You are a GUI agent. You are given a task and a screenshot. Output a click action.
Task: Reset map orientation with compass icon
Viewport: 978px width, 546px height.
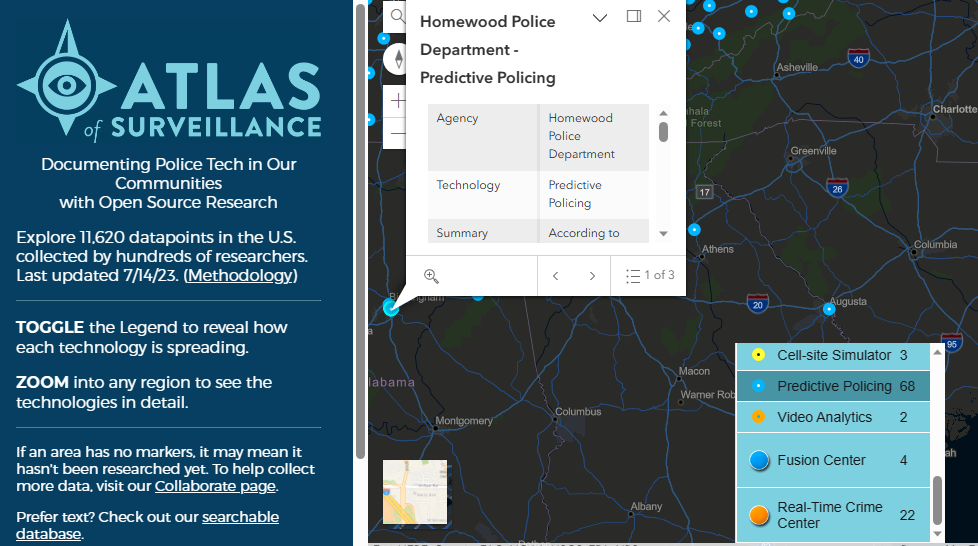397,59
